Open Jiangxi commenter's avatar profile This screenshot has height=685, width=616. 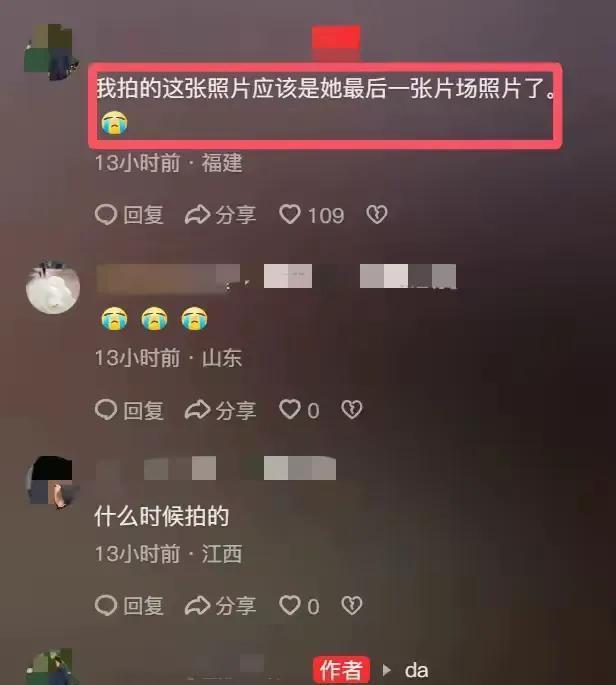click(x=50, y=483)
